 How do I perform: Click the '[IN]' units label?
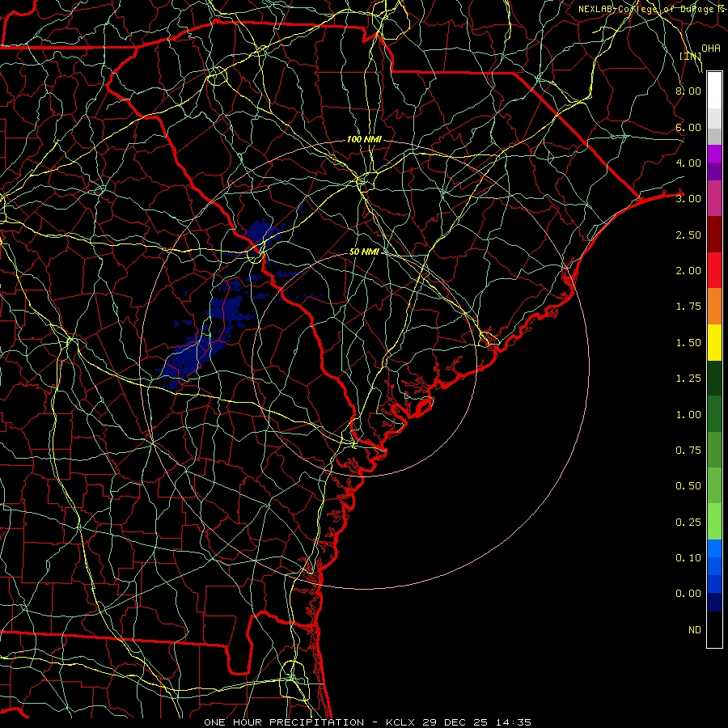tap(691, 57)
